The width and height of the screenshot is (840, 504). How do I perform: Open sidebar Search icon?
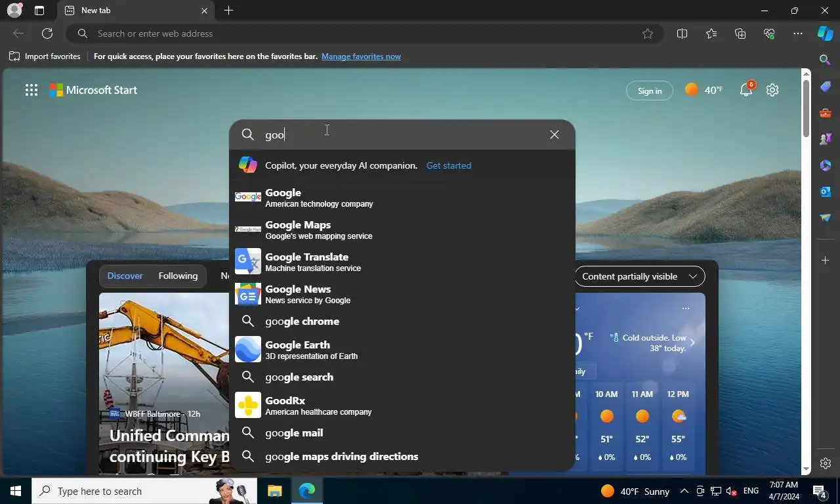826,60
